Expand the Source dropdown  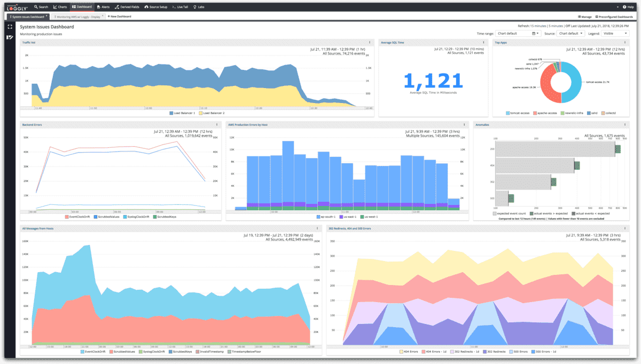tap(571, 34)
